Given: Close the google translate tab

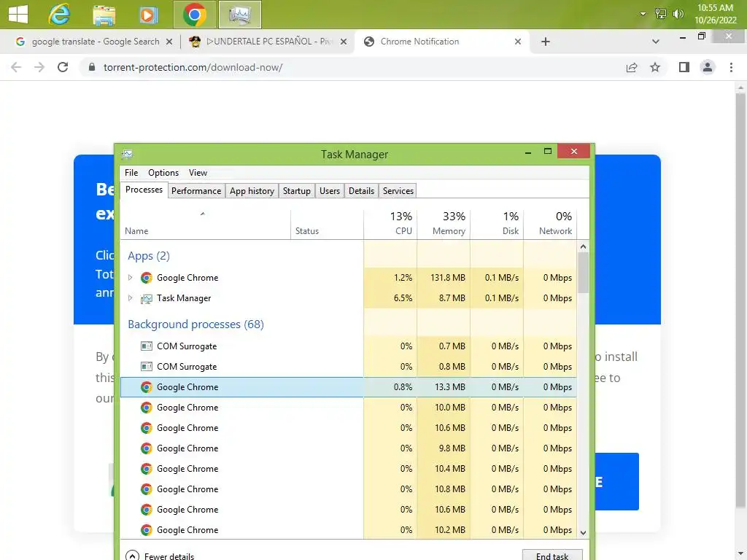Looking at the screenshot, I should click(169, 42).
